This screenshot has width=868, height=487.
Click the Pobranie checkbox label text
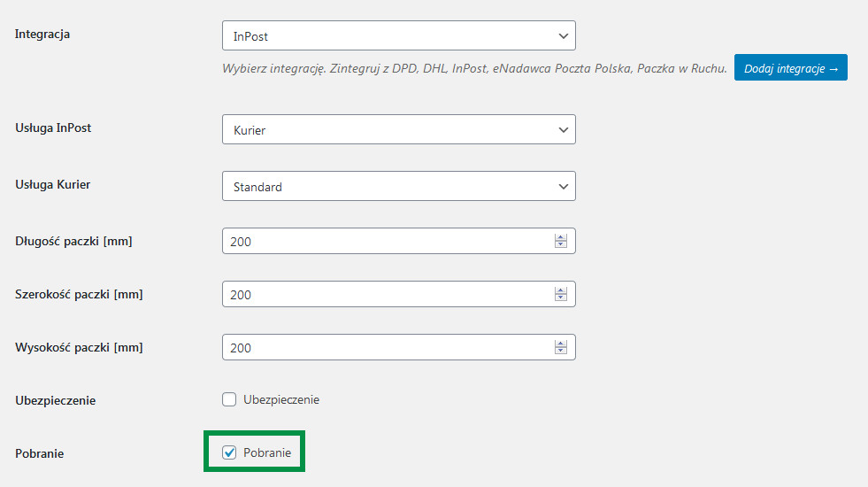click(x=267, y=452)
